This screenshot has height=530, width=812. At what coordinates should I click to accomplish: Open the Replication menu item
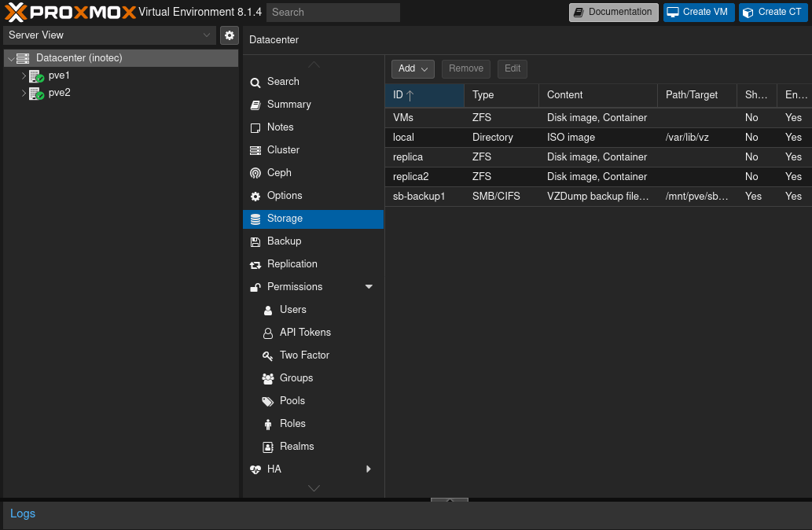pos(314,263)
